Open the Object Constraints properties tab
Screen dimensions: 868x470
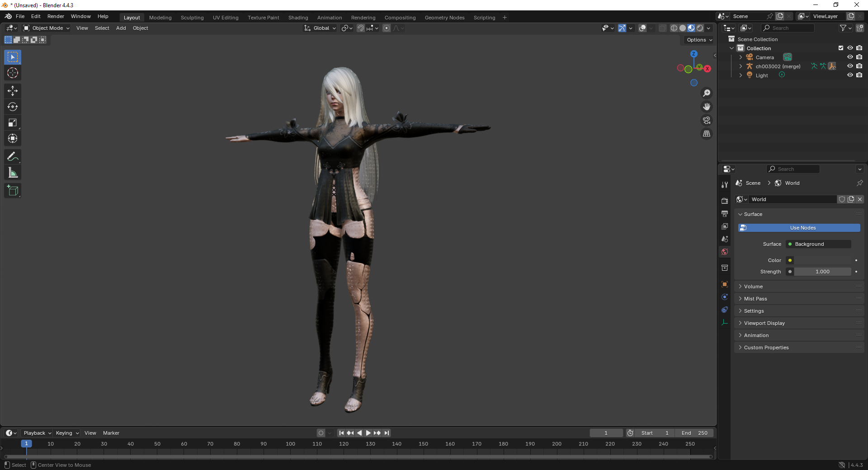[725, 310]
